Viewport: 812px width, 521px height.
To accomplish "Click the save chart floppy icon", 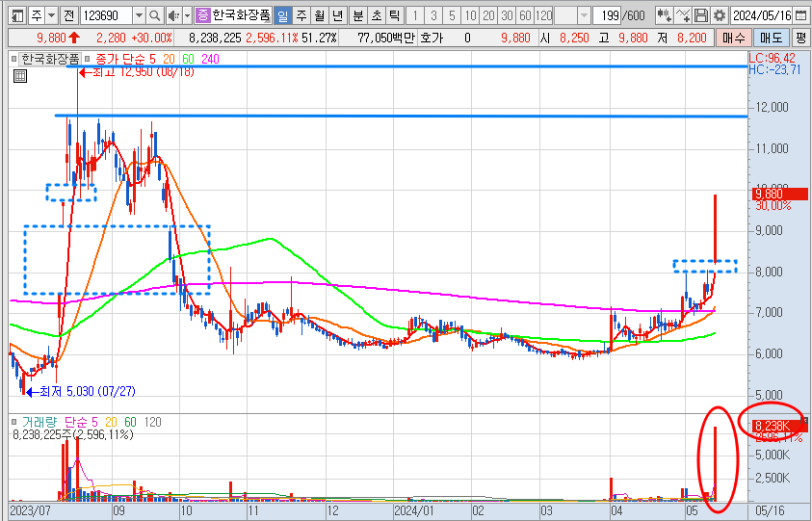I will pos(701,15).
